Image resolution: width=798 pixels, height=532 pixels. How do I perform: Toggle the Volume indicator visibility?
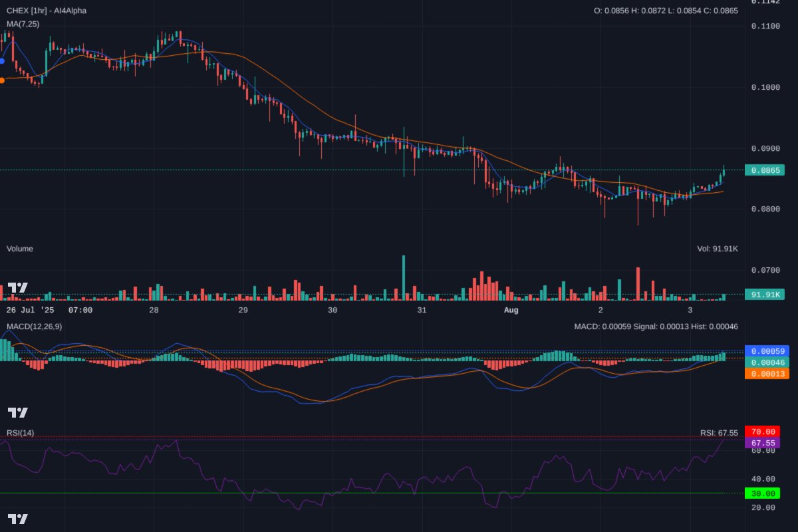[x=19, y=248]
